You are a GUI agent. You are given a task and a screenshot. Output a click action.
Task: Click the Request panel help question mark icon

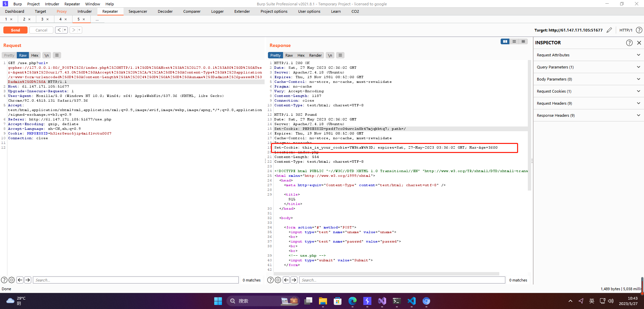(4, 280)
